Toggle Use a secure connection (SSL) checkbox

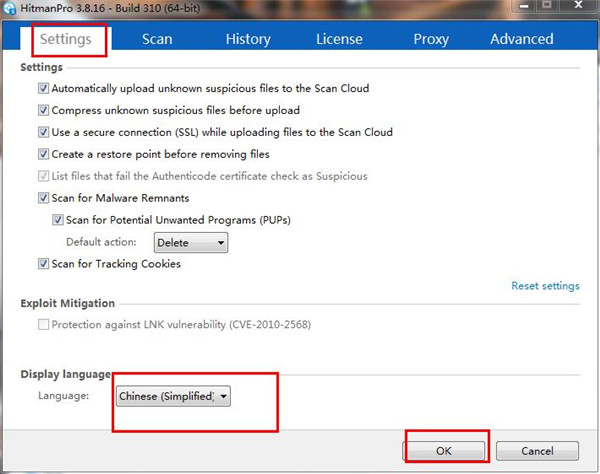coord(43,132)
